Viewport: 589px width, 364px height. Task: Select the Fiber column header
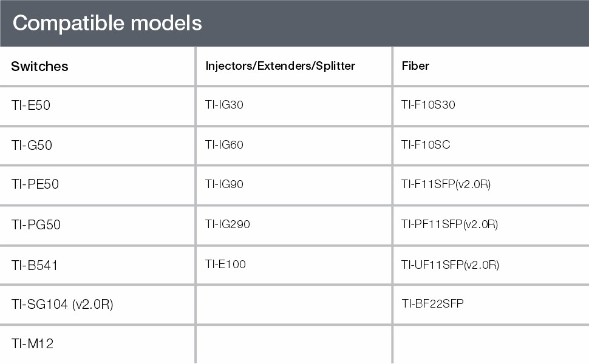[415, 66]
